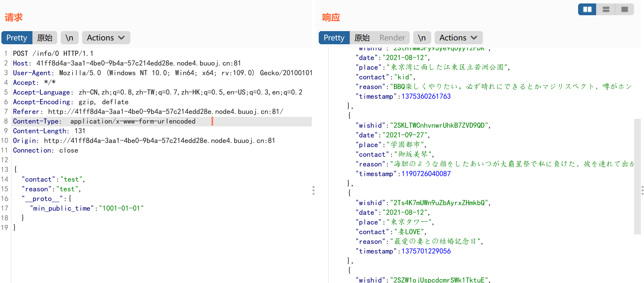The width and height of the screenshot is (644, 283).
Task: Select the combined single-pane layout icon
Action: (x=624, y=9)
